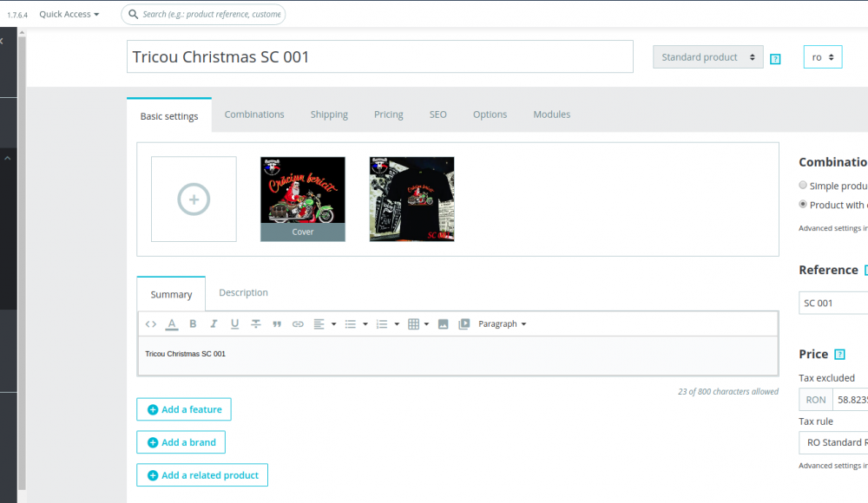Open the source code view icon
This screenshot has width=868, height=503.
point(150,323)
